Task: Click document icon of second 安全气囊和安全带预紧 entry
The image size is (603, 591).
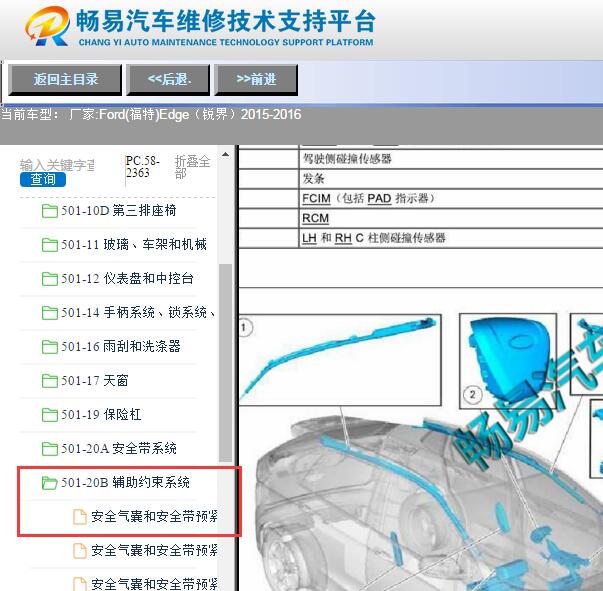Action: point(80,551)
